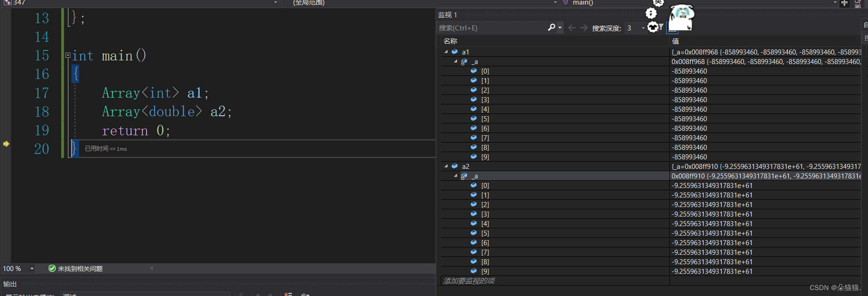The height and width of the screenshot is (296, 868).
Task: Select a2 row [8] in watch list
Action: coord(651,261)
